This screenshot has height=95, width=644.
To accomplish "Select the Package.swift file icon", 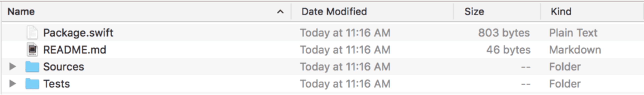I will click(32, 33).
